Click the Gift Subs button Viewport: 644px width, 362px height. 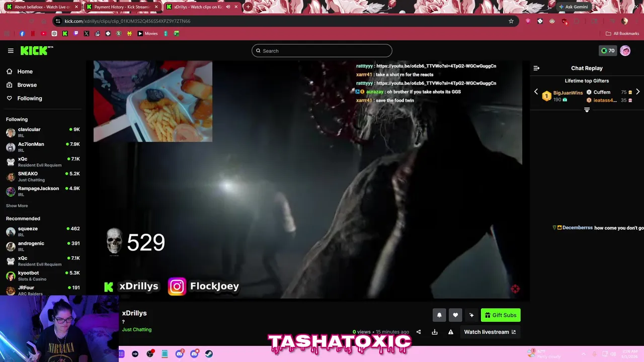coord(501,315)
